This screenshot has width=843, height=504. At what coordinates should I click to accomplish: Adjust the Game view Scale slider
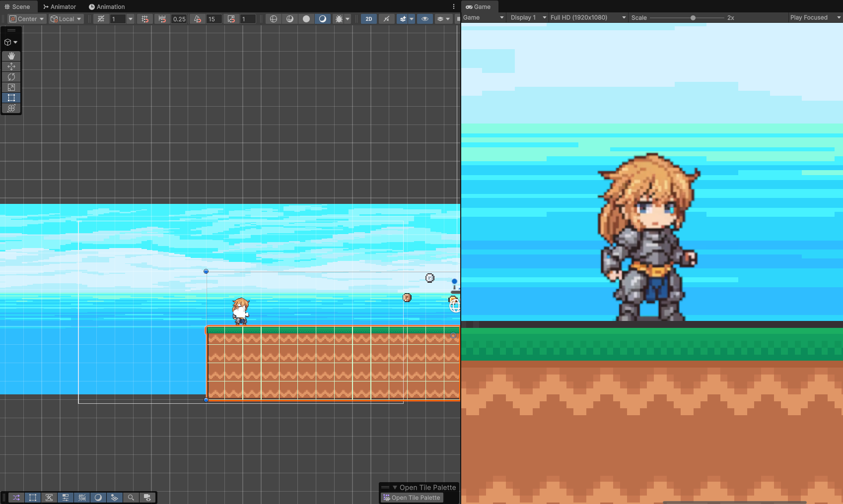point(693,17)
